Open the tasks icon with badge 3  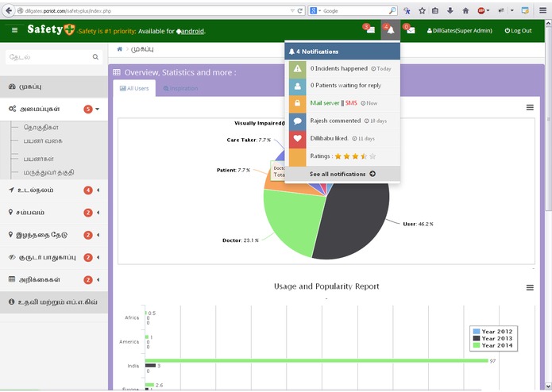point(369,29)
